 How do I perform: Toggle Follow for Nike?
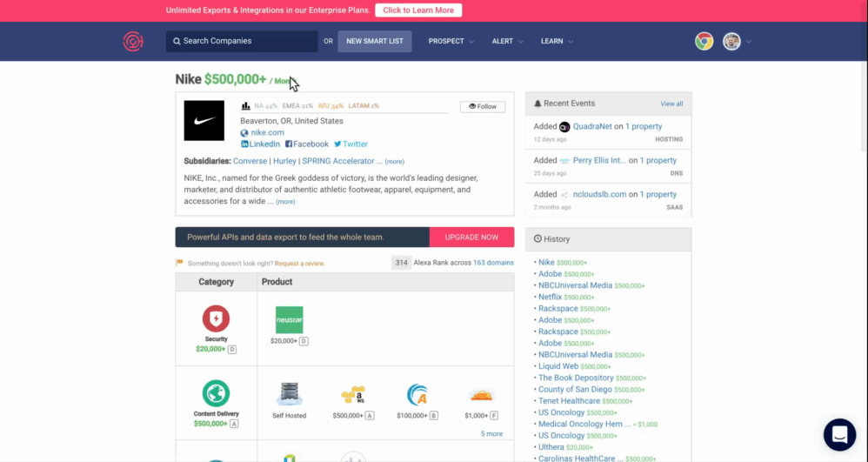point(483,106)
